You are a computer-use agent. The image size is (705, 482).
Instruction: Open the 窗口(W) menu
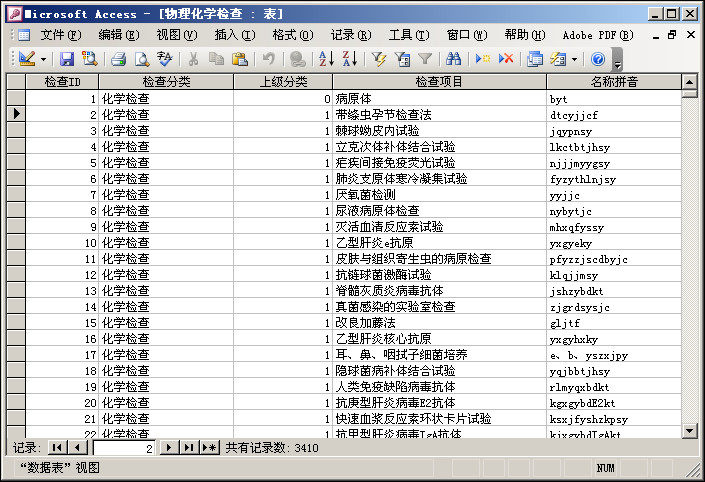point(467,35)
